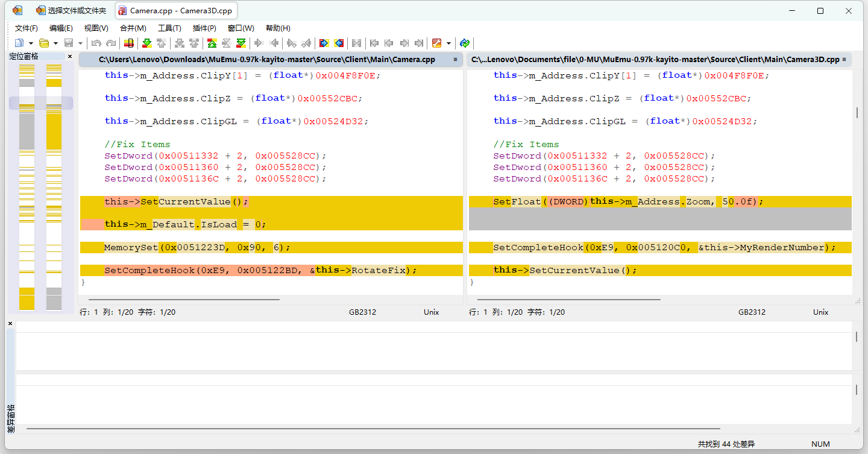868x454 pixels.
Task: Open the Camera.cpp path header menu button
Action: point(456,59)
